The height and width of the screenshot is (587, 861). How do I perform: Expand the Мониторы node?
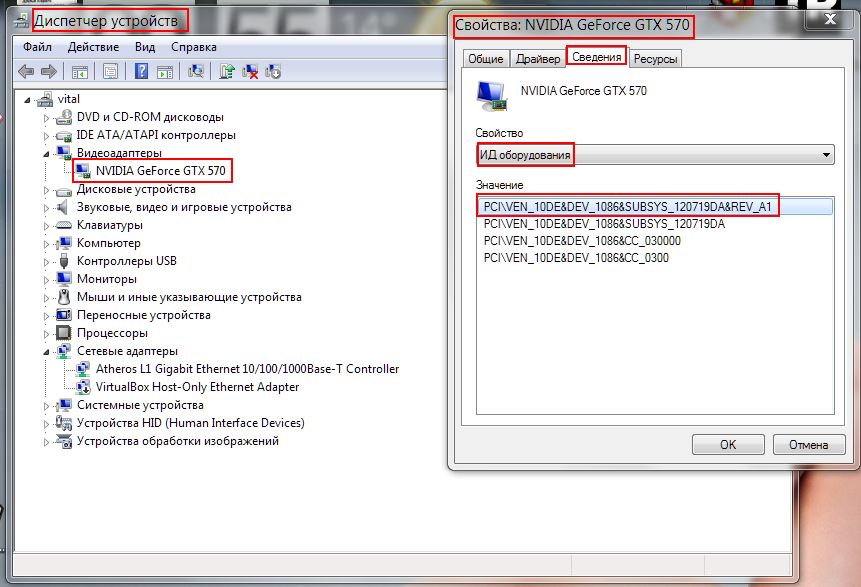(46, 280)
